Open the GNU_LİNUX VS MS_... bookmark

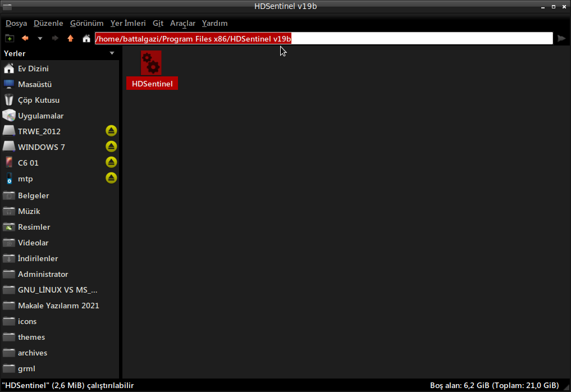(x=60, y=290)
